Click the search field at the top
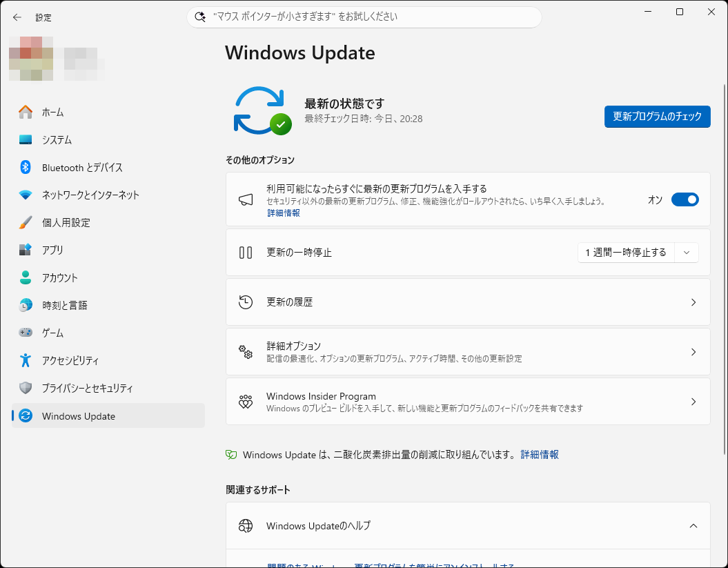Screen dimensions: 728x568 [364, 17]
